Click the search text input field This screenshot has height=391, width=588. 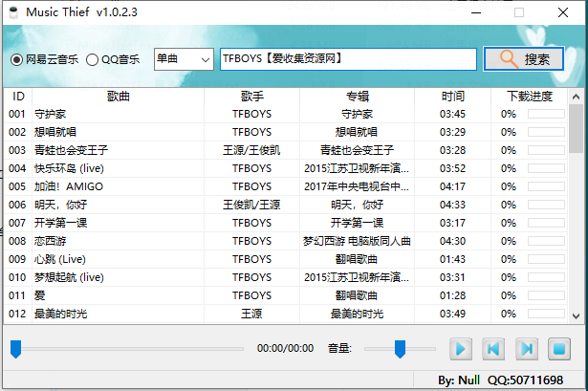(x=348, y=59)
